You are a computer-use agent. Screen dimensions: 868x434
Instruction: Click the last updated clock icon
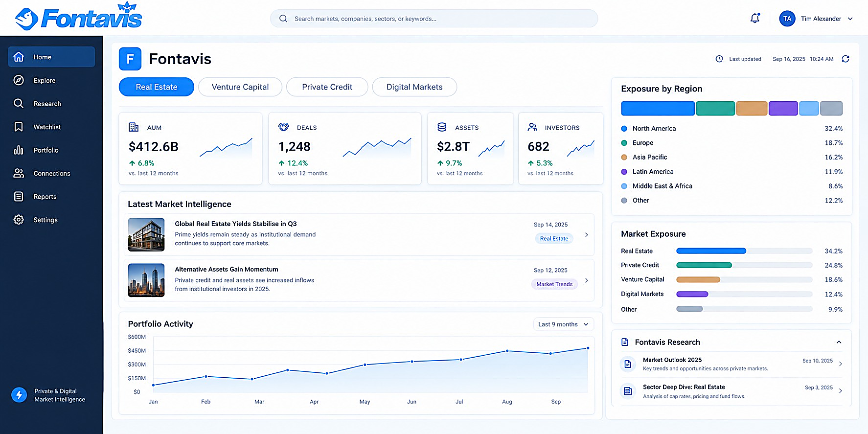point(719,59)
